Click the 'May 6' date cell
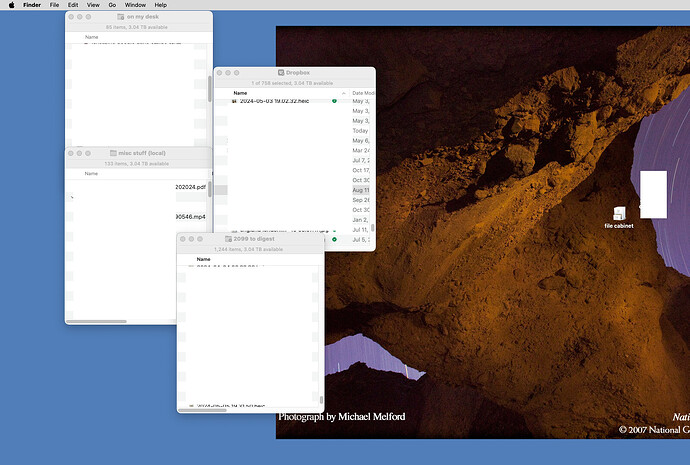Viewport: 690px width, 465px height. pos(361,141)
